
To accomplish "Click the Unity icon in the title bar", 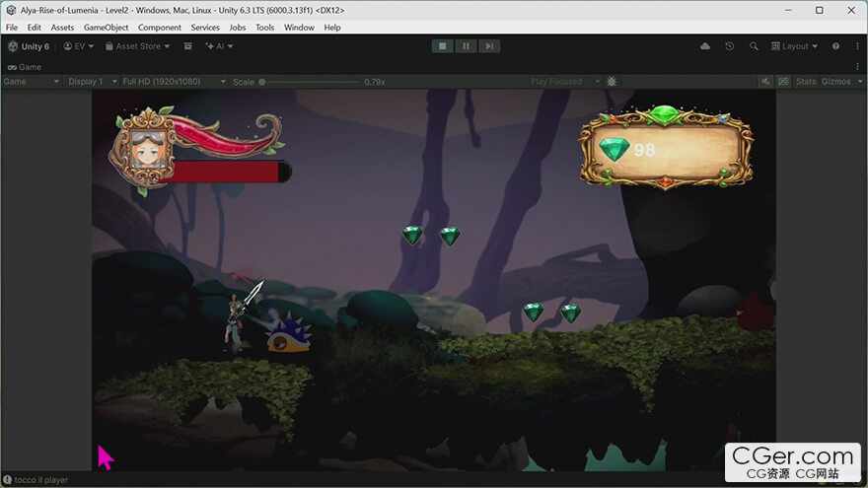I will coord(11,10).
